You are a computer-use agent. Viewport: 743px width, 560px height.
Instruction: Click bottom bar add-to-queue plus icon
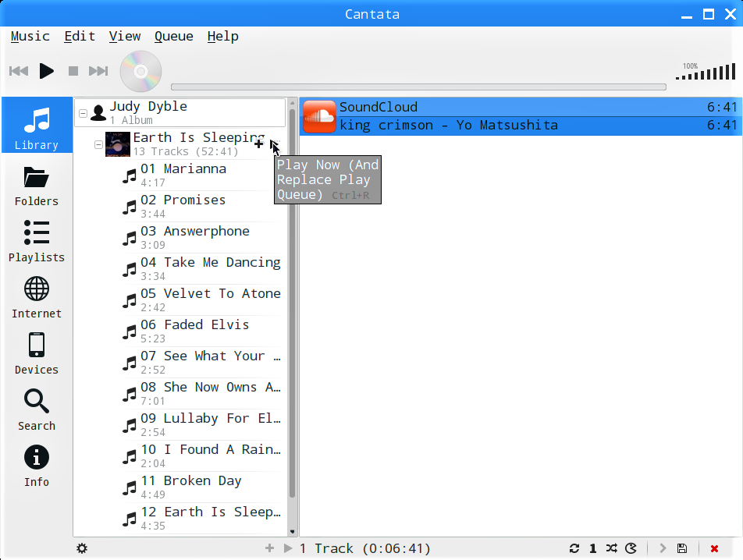(269, 548)
